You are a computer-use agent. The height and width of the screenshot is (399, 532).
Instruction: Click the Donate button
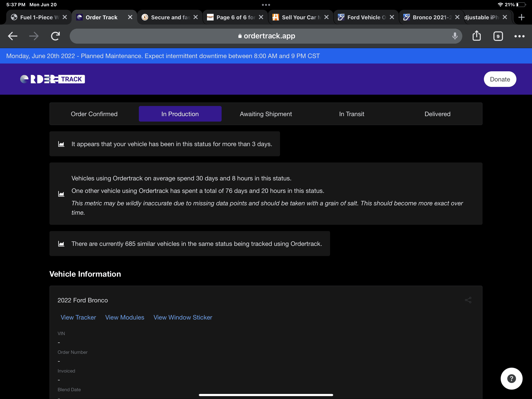point(500,79)
